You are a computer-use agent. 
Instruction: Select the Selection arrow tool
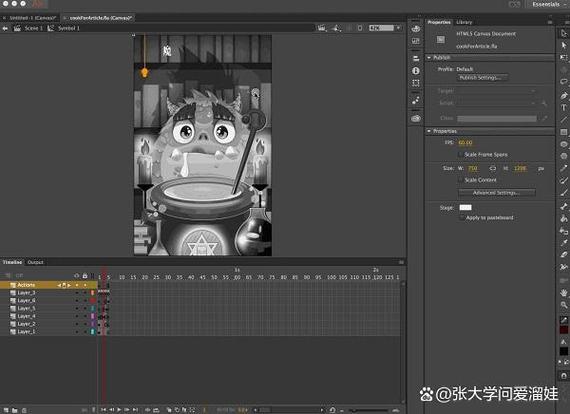(564, 33)
